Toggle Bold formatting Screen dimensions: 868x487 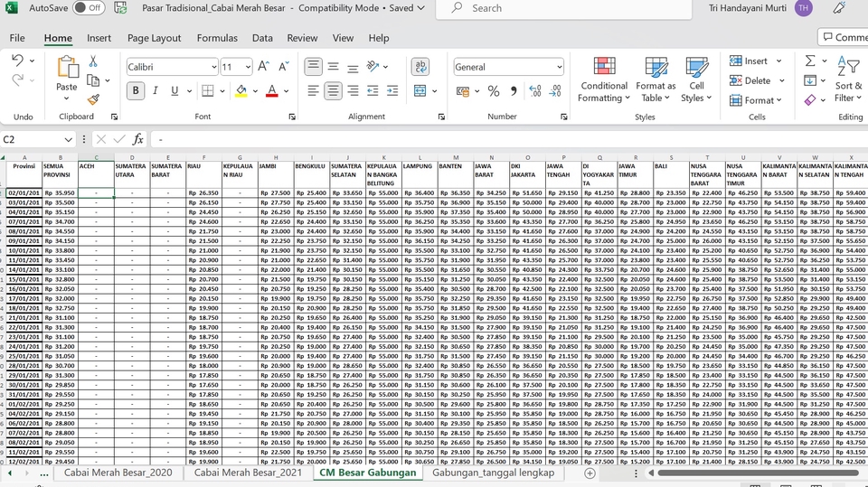136,90
